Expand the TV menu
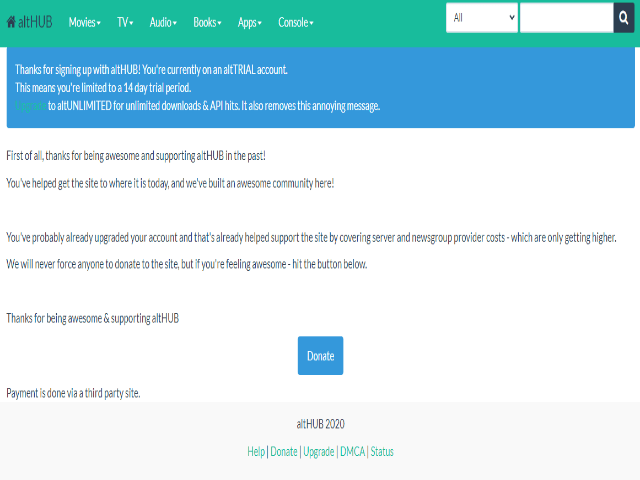 125,22
